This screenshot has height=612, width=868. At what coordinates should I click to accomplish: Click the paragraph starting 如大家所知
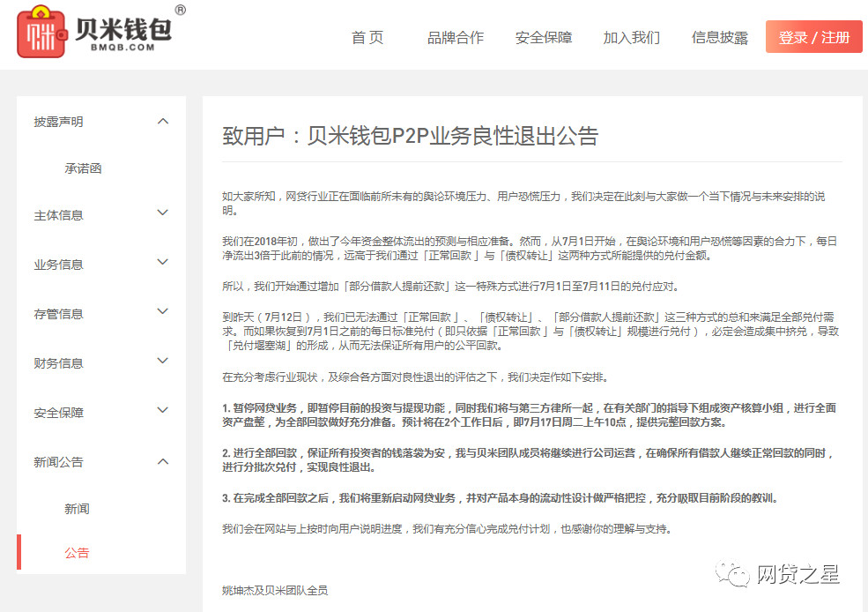click(x=523, y=203)
